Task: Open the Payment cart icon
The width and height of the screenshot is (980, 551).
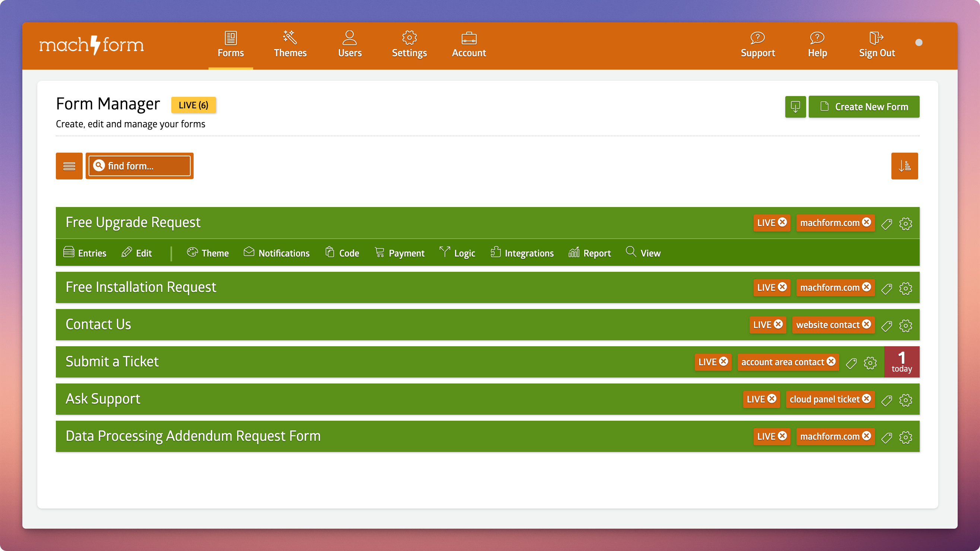Action: [x=379, y=252]
